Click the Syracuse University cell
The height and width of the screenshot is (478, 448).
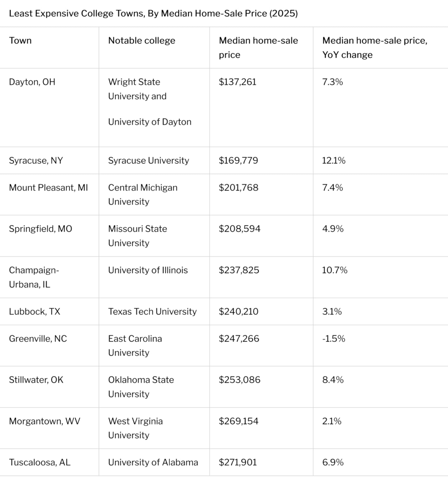pyautogui.click(x=148, y=160)
